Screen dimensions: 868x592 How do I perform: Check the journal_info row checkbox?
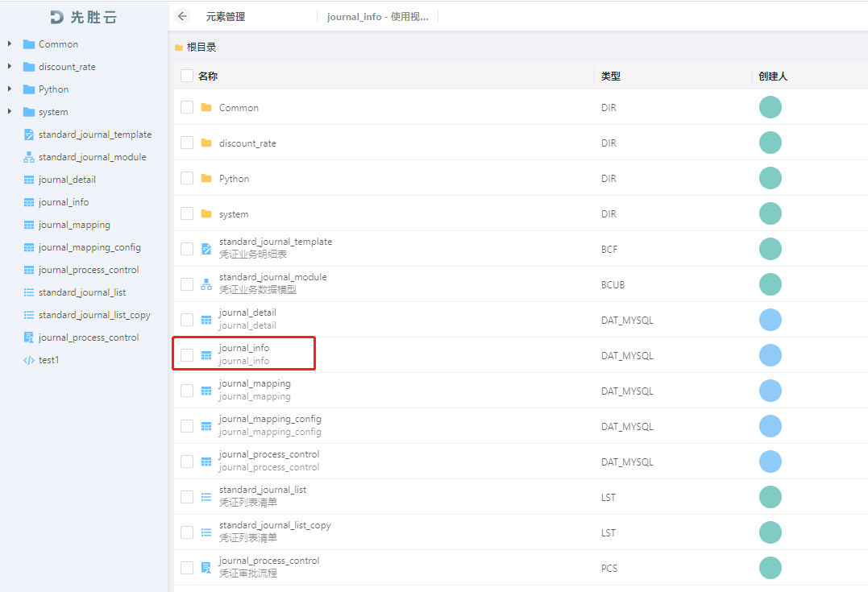187,355
